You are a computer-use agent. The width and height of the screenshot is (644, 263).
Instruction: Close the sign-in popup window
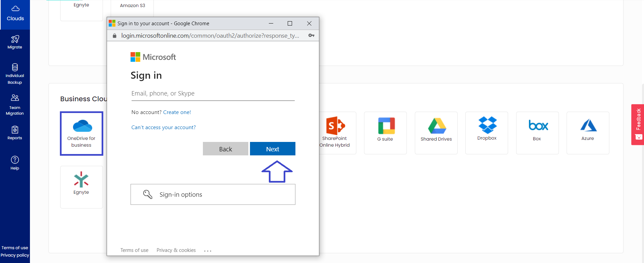(x=309, y=23)
